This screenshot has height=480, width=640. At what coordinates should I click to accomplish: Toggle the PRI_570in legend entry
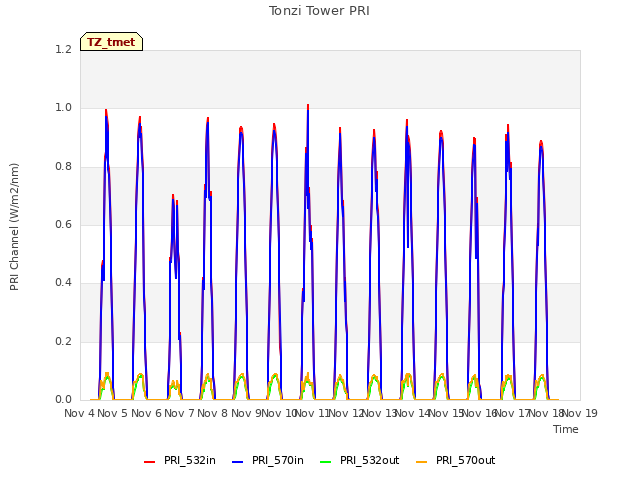tap(268, 461)
